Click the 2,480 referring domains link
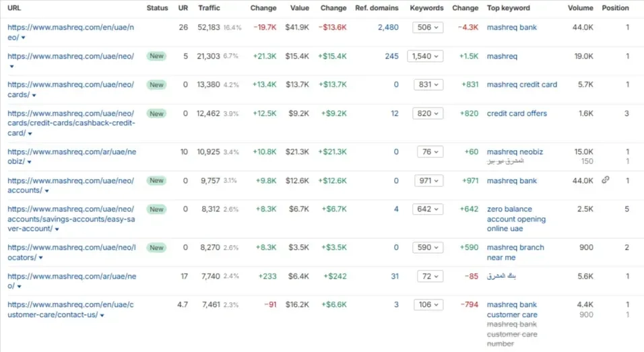The width and height of the screenshot is (644, 352). click(x=388, y=28)
